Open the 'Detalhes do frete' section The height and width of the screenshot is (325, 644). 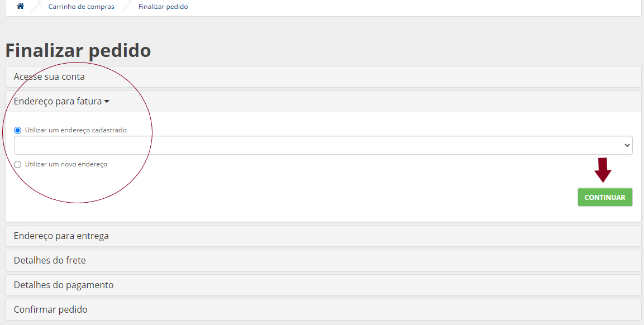(50, 260)
